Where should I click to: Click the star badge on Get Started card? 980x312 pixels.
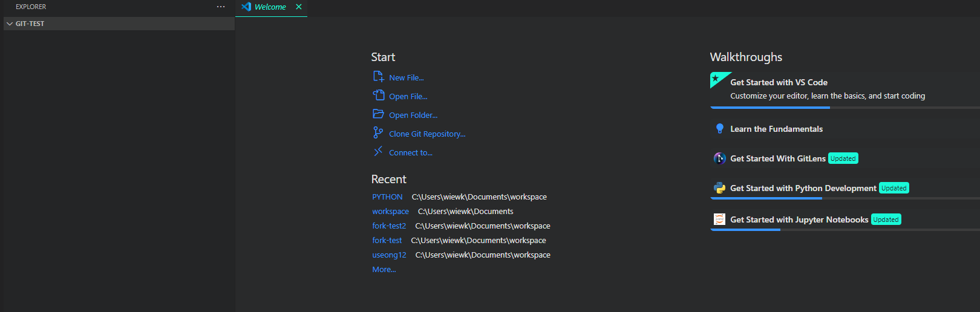pos(716,78)
